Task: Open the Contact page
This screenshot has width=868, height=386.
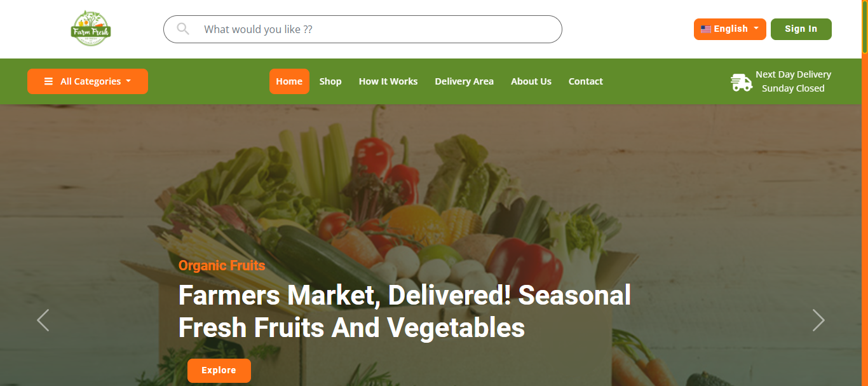Action: coord(586,81)
